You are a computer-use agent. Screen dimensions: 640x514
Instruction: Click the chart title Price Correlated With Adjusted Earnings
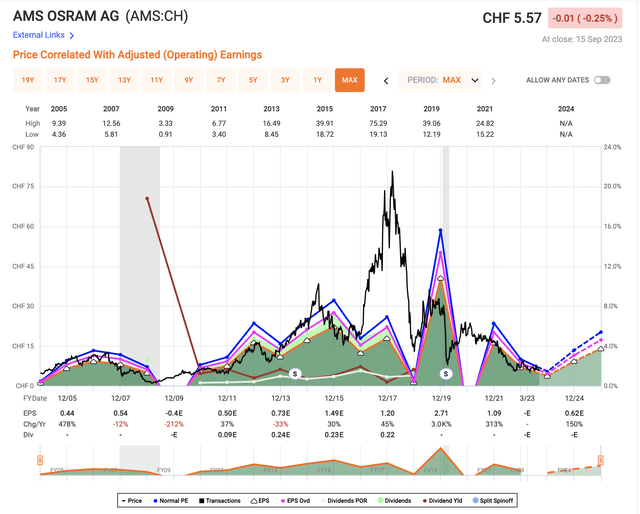(x=138, y=55)
